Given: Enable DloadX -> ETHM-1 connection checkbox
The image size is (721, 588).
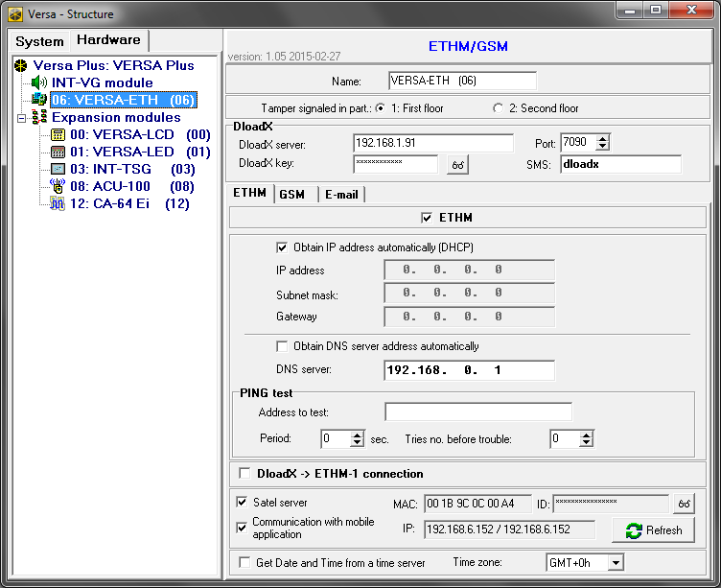Looking at the screenshot, I should [244, 474].
